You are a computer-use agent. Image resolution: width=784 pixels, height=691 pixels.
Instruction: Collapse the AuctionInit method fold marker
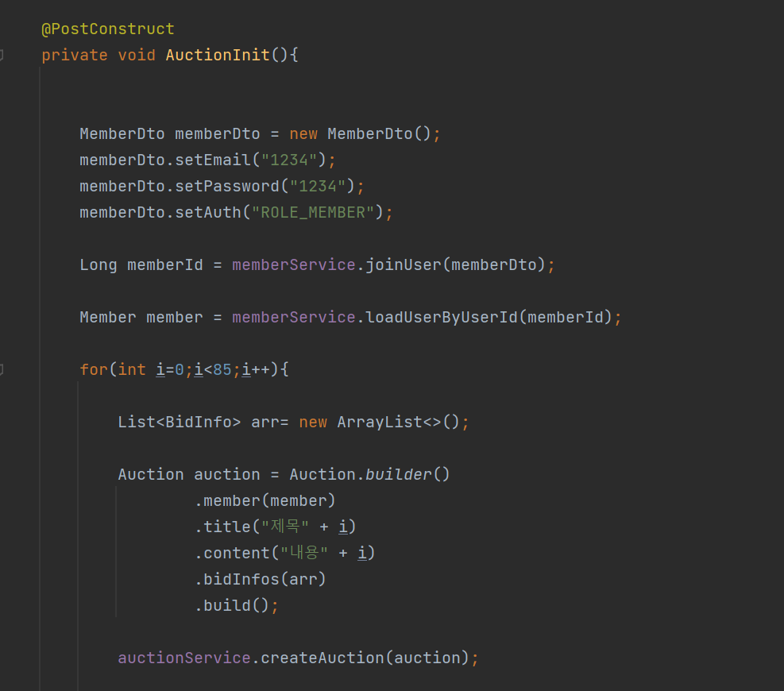click(x=2, y=55)
